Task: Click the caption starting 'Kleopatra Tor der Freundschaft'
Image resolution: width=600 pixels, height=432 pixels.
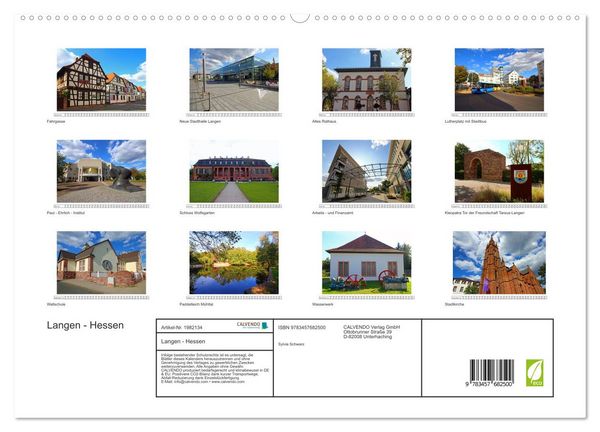Action: pyautogui.click(x=484, y=213)
